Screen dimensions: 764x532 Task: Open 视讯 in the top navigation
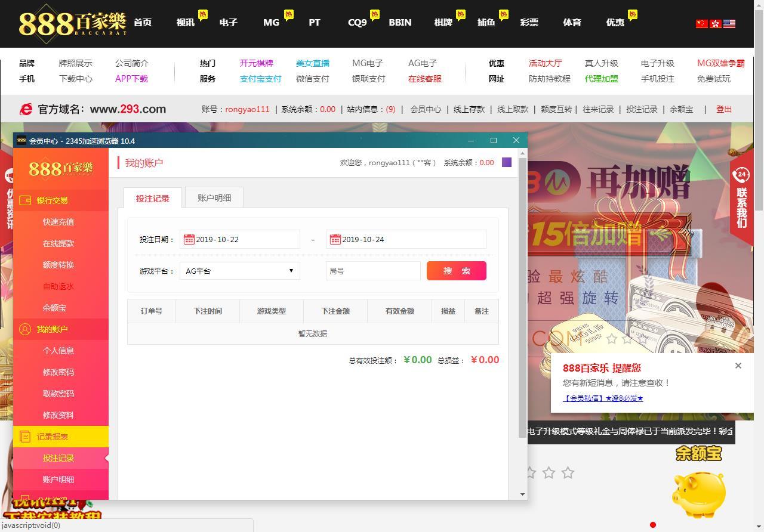click(x=186, y=22)
